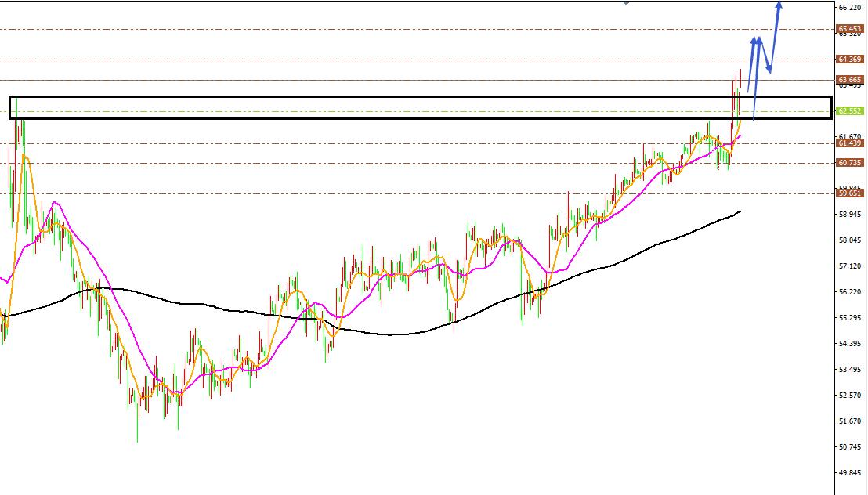Click the 63.665 red price label

pyautogui.click(x=849, y=80)
